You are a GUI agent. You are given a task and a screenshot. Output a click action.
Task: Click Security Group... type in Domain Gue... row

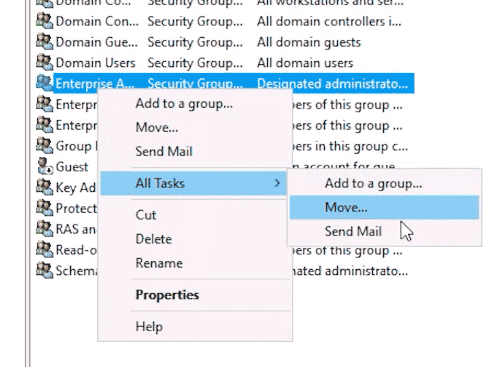pyautogui.click(x=195, y=42)
